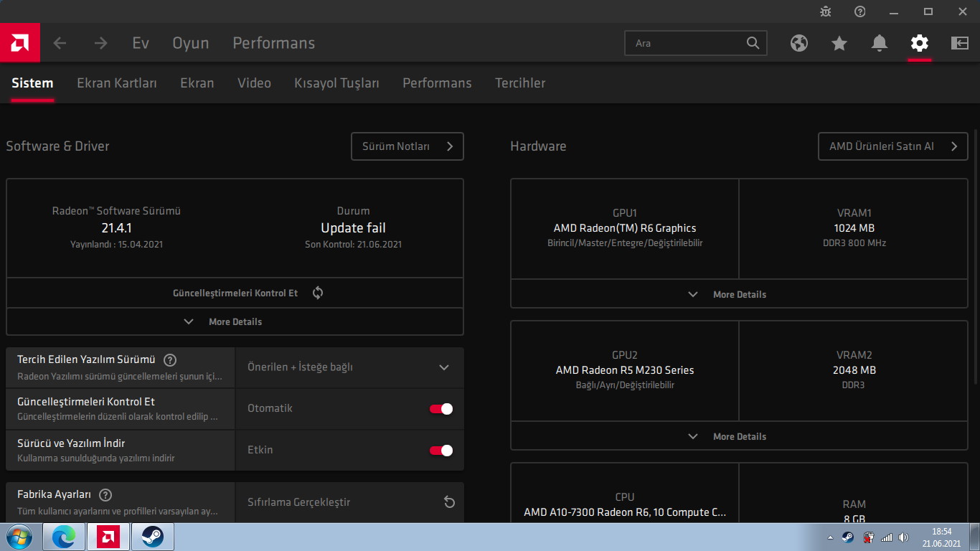Click the AMD logo home icon
980x551 pixels.
coord(20,43)
